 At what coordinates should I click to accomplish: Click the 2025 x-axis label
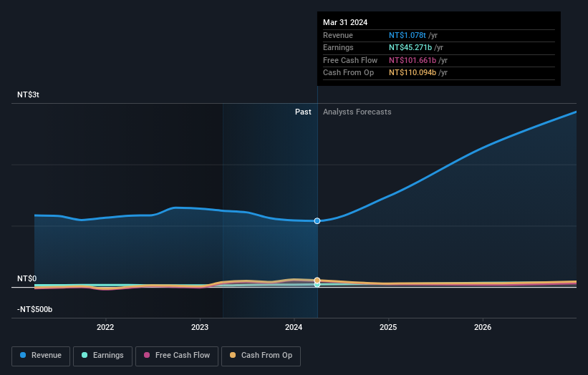point(388,327)
